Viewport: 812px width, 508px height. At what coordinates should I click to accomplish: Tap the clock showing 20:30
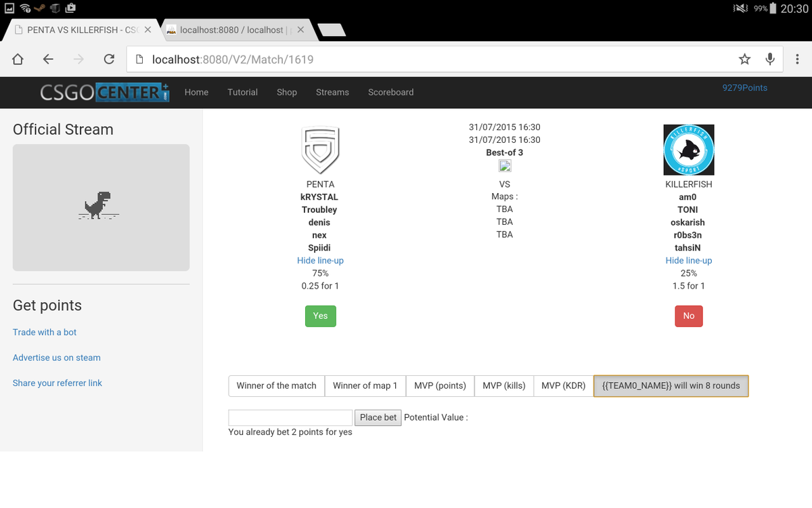pyautogui.click(x=794, y=9)
